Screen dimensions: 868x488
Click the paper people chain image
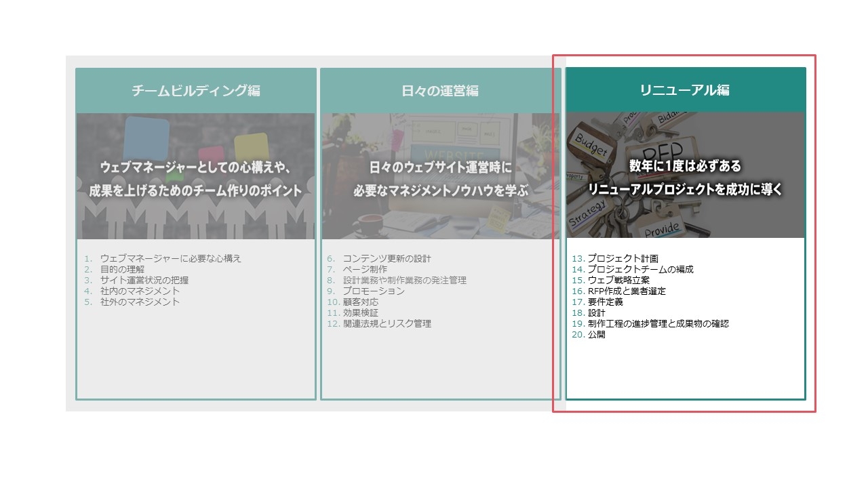click(195, 176)
